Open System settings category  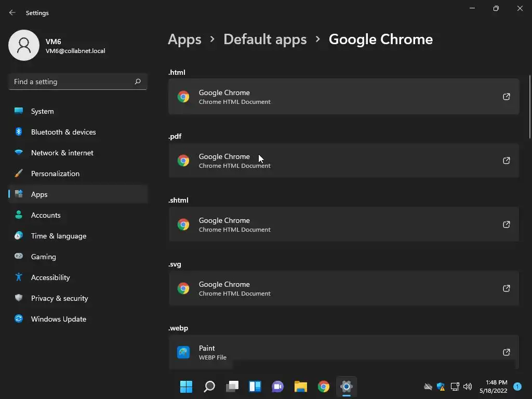[78, 111]
